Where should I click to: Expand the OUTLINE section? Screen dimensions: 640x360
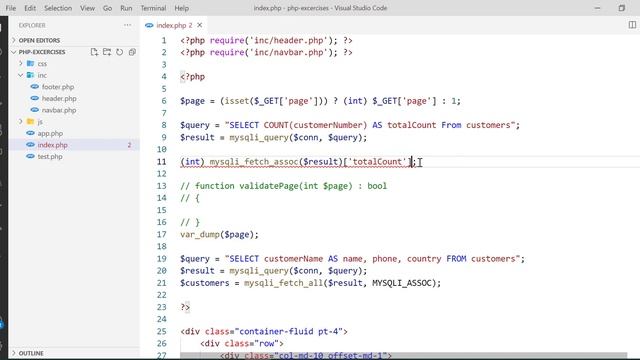tap(31, 353)
